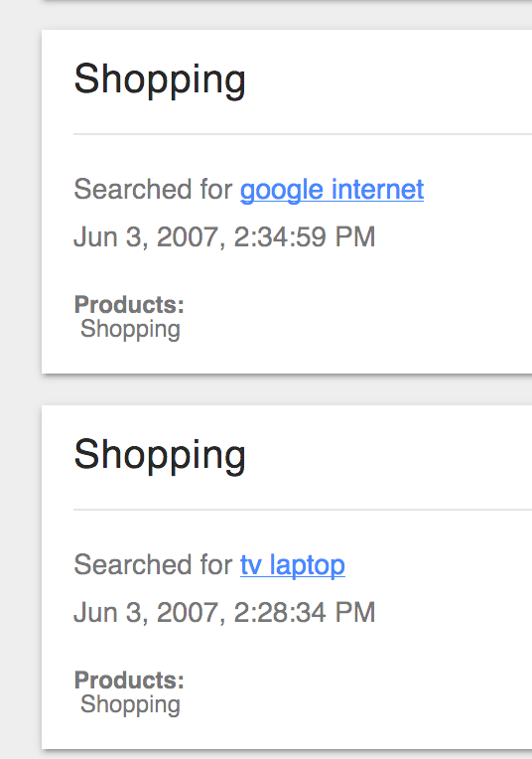Viewport: 532px width, 759px height.
Task: Click the gray margin beside the activity cards
Action: [x=20, y=379]
